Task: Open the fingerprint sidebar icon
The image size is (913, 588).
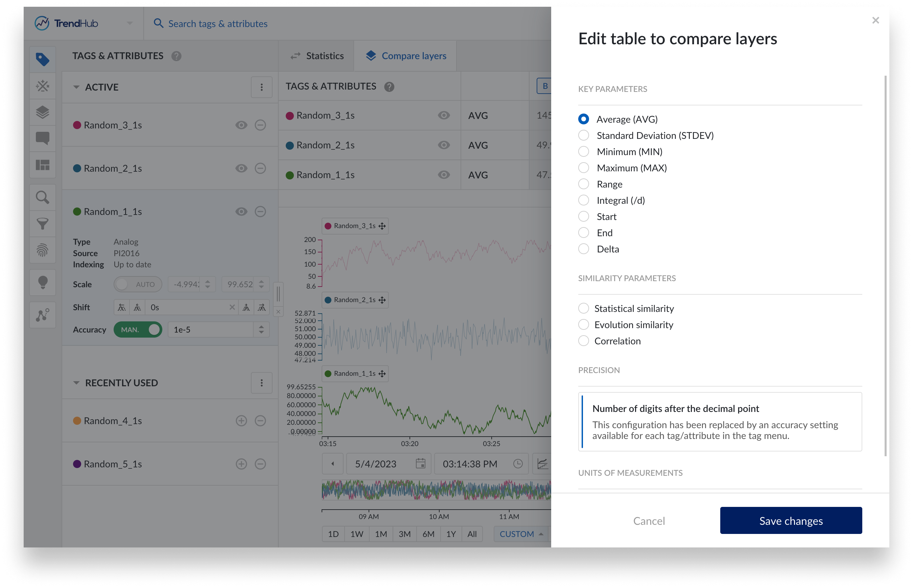Action: point(42,250)
